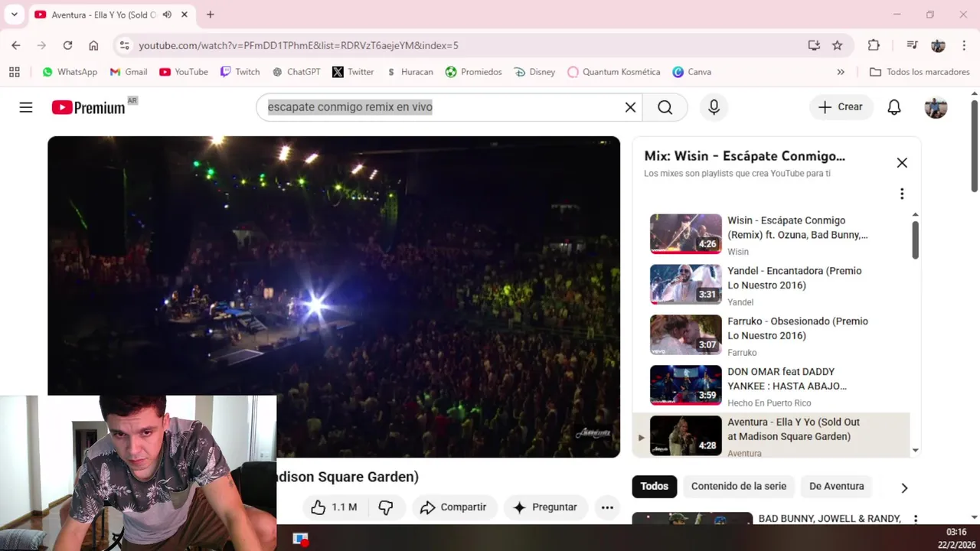The width and height of the screenshot is (980, 551).
Task: Open the Gmail bookmark
Action: 129,72
